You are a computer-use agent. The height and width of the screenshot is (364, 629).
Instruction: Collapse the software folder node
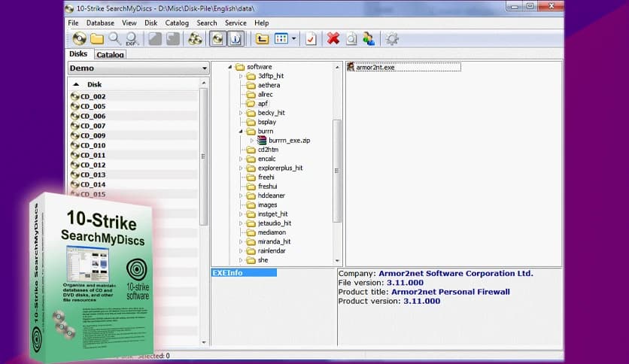click(x=230, y=67)
